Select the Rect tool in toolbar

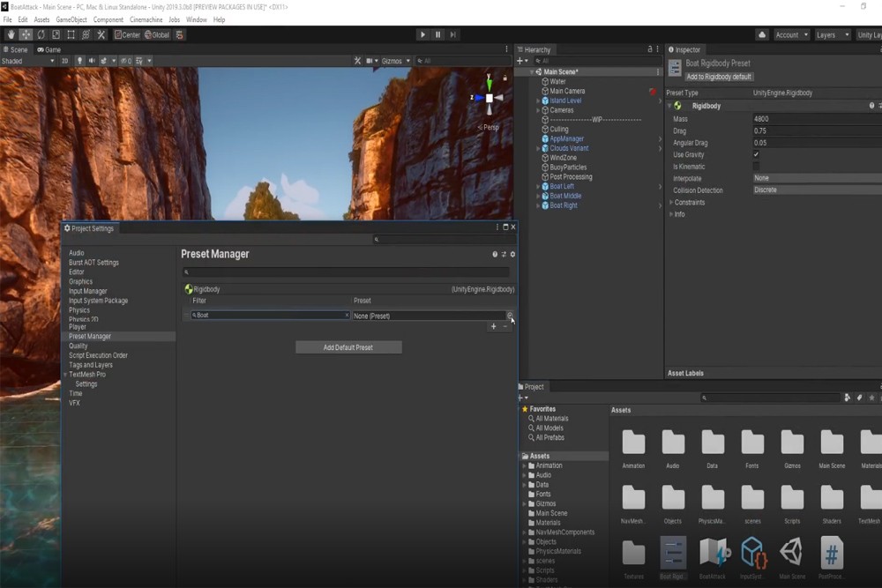tap(71, 35)
